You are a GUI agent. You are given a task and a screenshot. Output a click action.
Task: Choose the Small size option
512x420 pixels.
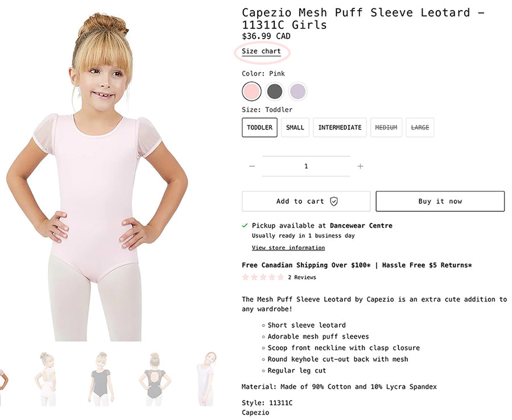point(295,127)
